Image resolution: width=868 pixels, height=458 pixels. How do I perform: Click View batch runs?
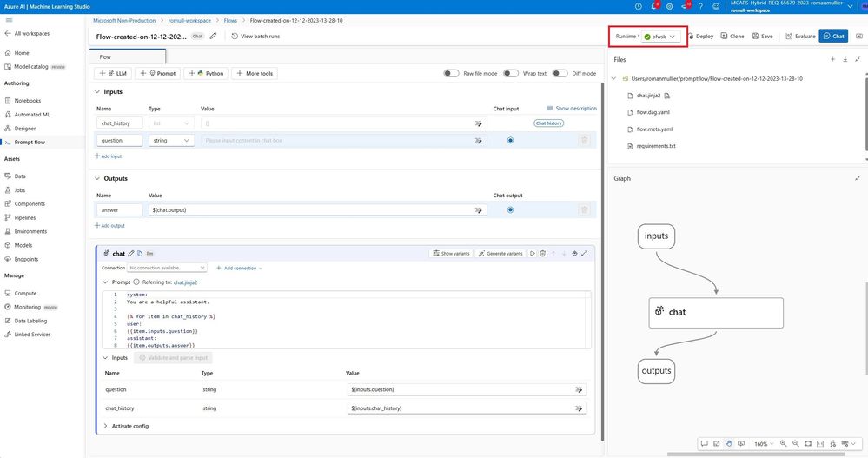[x=255, y=36]
